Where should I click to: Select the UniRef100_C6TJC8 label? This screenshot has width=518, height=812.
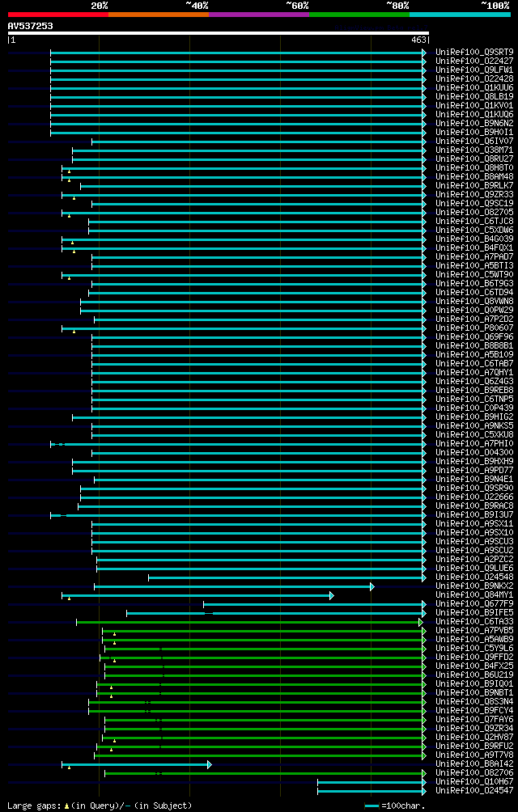pos(474,221)
